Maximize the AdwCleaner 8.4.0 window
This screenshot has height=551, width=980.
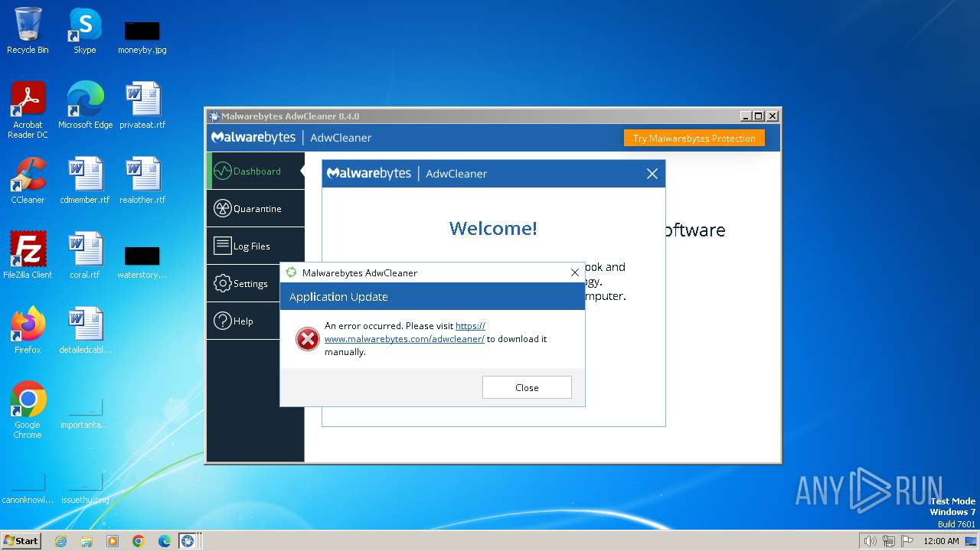(x=759, y=116)
